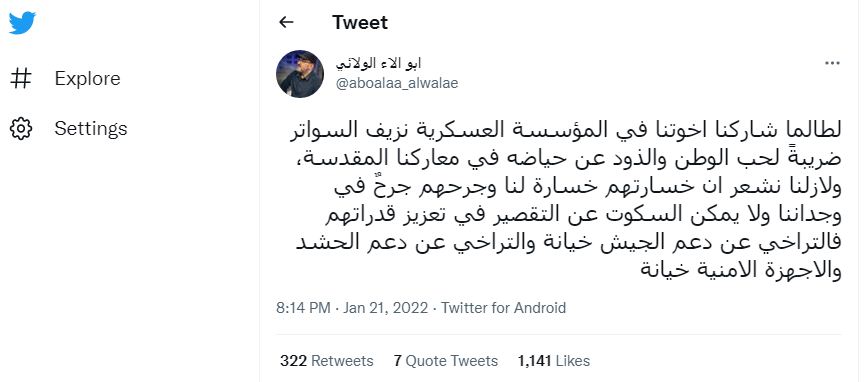Click the Twitter bird logo
The width and height of the screenshot is (864, 382).
22,23
